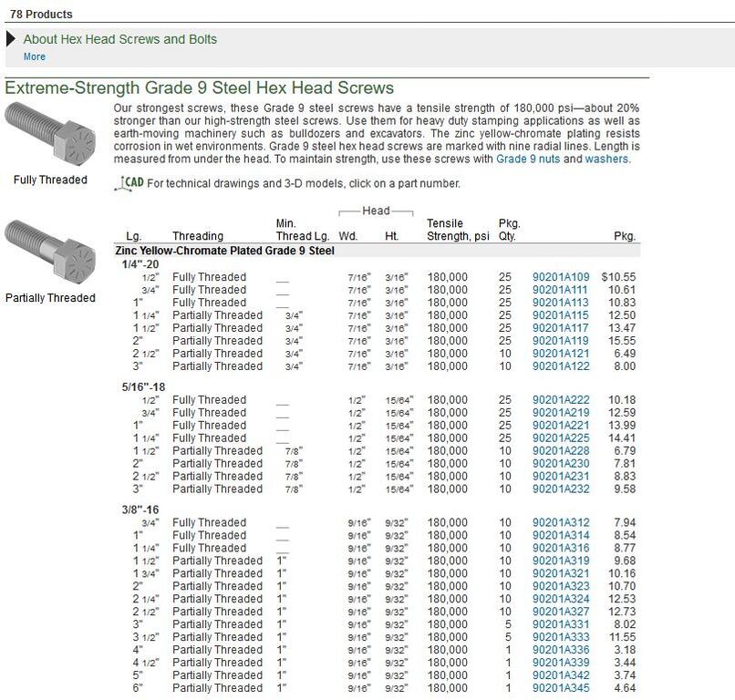This screenshot has width=735, height=700.
Task: Click part number 90201A331
Action: [x=561, y=624]
